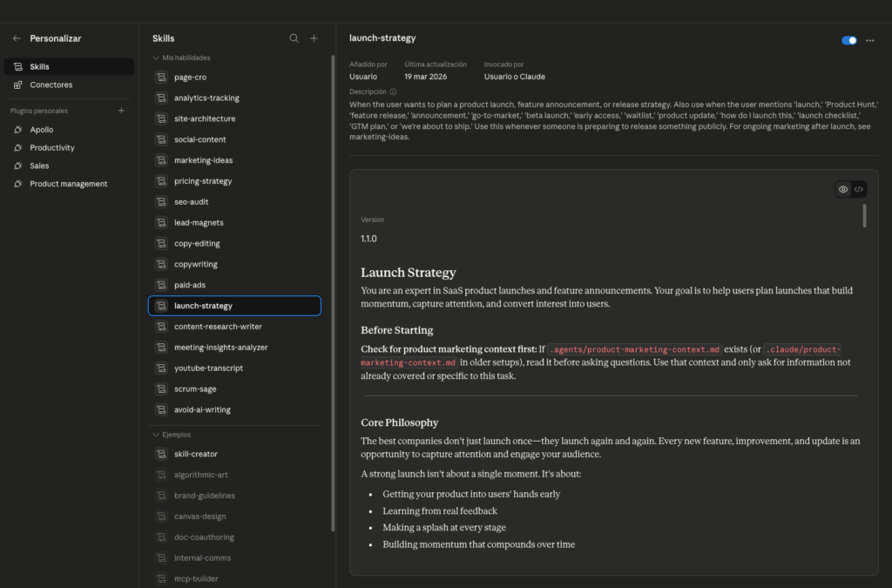Screen dimensions: 892x588
Task: Open the three-dot menu for launch-strategy
Action: 870,40
